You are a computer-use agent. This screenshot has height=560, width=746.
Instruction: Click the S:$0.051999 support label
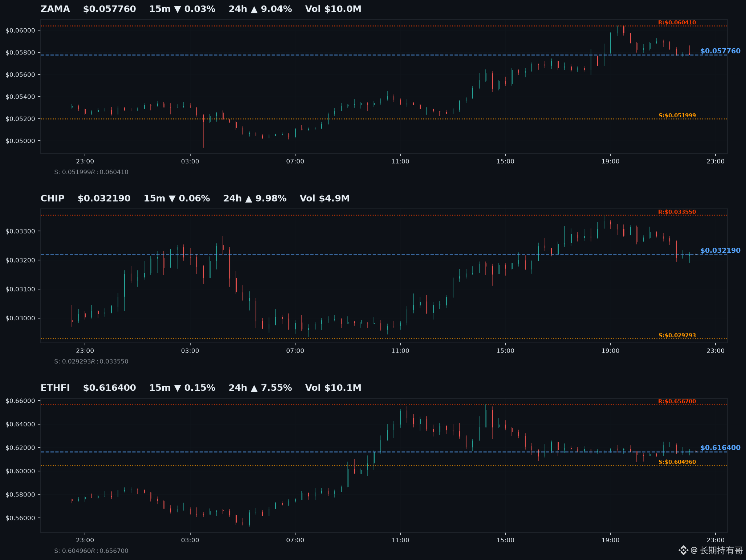click(x=677, y=115)
